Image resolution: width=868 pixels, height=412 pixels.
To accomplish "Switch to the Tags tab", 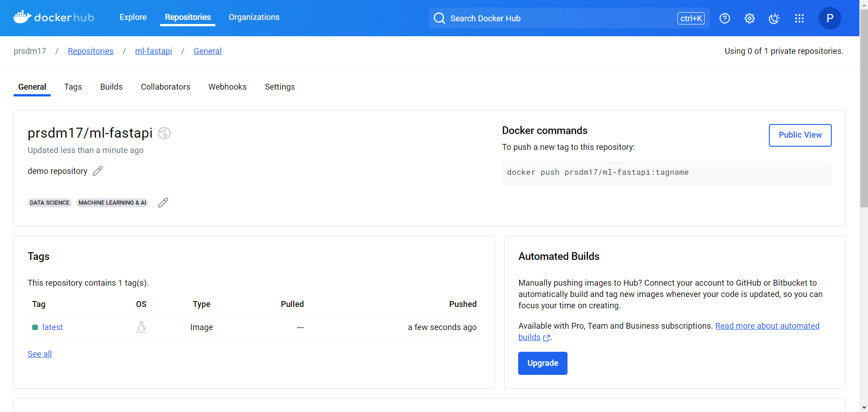I will pyautogui.click(x=73, y=87).
